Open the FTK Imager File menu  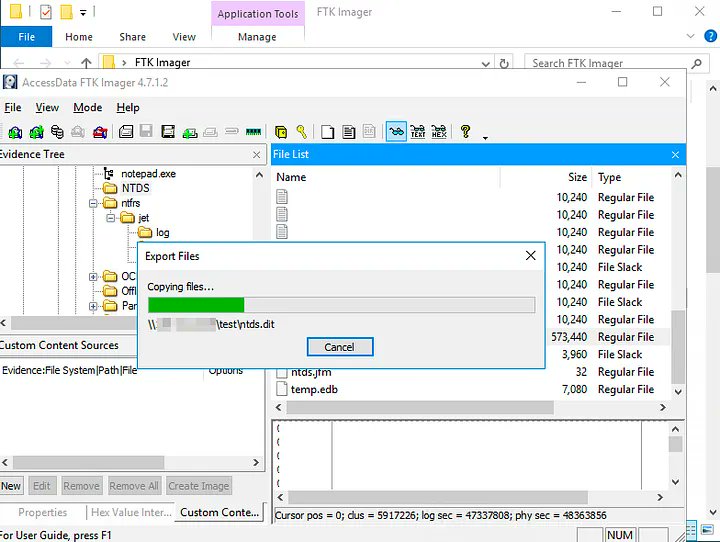(13, 107)
